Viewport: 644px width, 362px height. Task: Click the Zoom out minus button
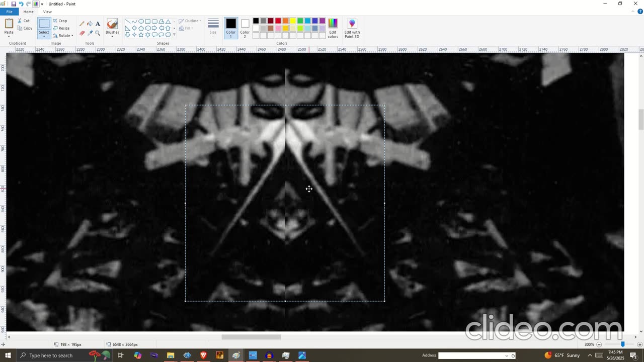click(x=599, y=344)
